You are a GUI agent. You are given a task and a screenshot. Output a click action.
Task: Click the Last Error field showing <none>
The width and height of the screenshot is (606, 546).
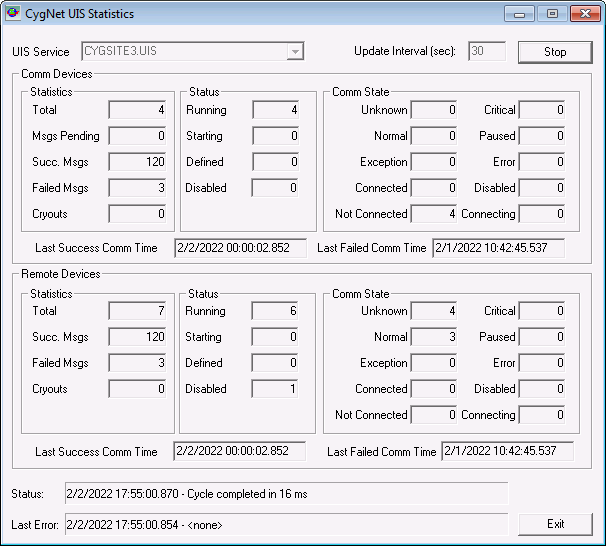[x=286, y=524]
